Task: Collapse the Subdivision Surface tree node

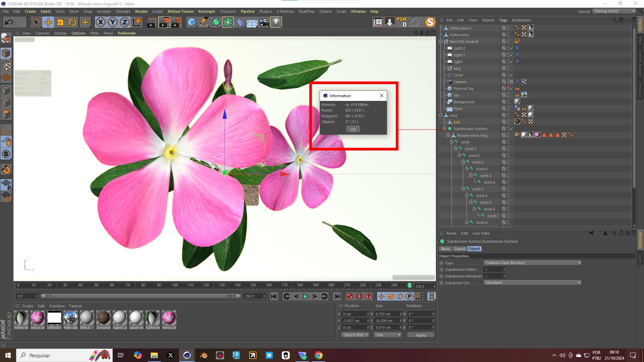Action: click(444, 129)
